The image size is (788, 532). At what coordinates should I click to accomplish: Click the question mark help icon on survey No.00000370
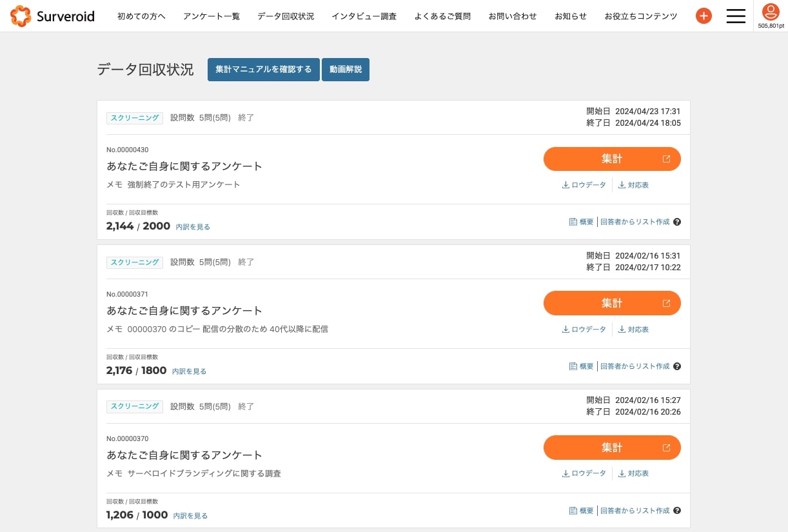[x=676, y=510]
